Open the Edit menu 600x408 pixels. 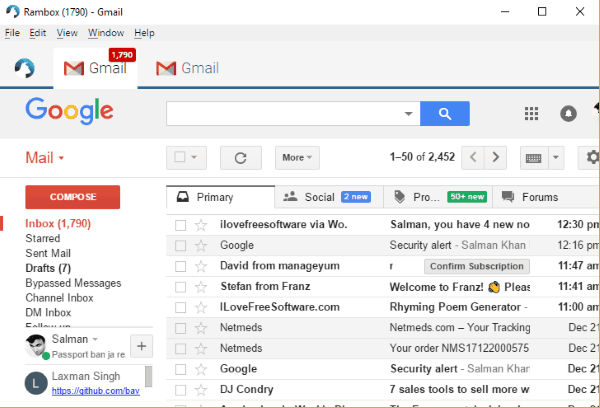coord(38,33)
